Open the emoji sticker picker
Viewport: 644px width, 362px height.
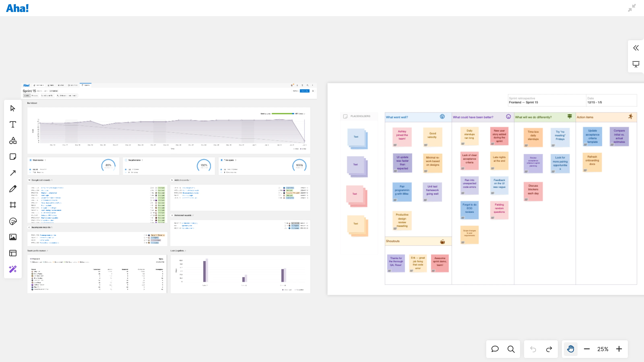[x=13, y=221]
